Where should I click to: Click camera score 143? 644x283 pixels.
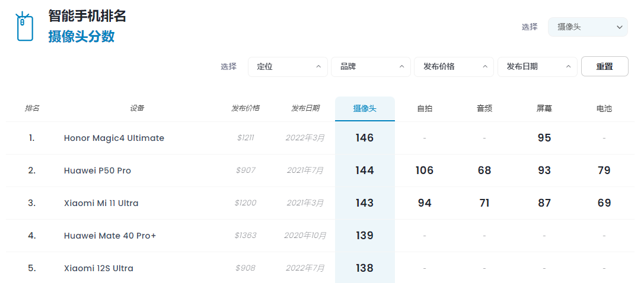tap(365, 203)
